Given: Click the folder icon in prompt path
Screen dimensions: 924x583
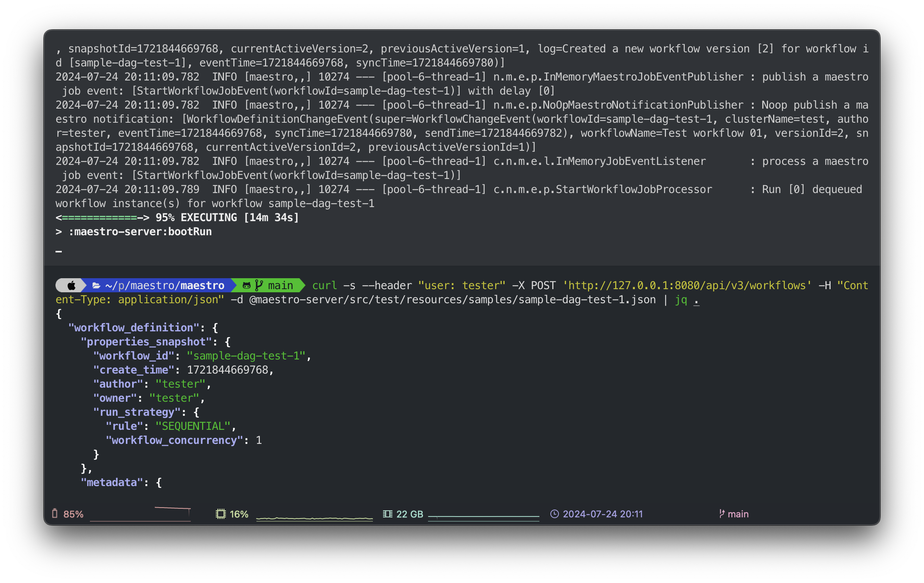Looking at the screenshot, I should tap(96, 286).
